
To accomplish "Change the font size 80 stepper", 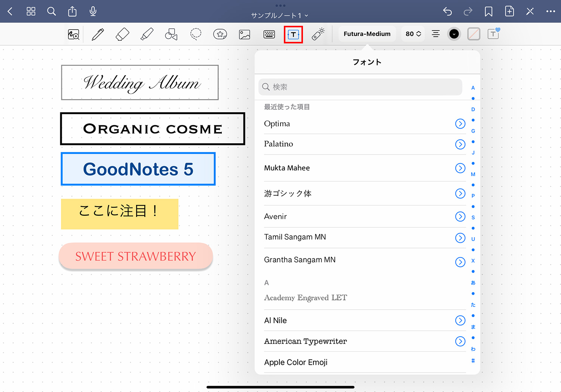I will (x=413, y=34).
